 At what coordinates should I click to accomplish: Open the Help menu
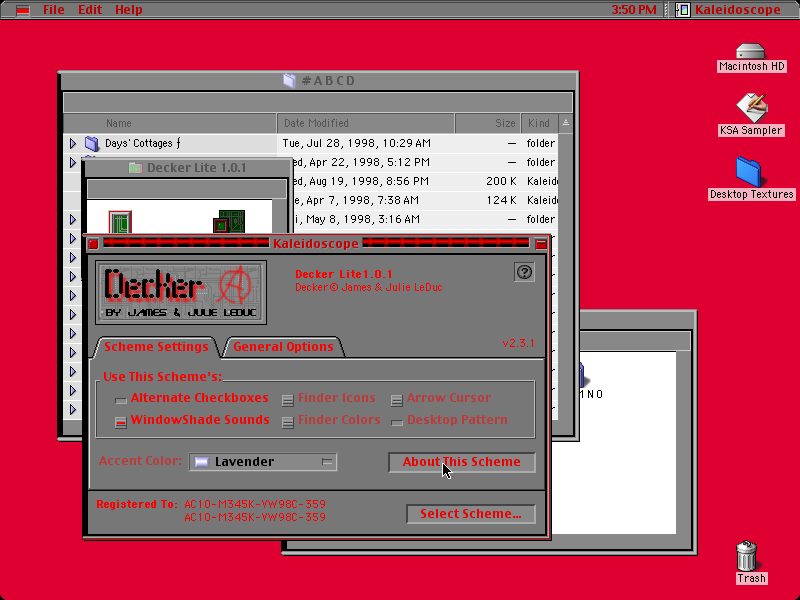point(129,10)
